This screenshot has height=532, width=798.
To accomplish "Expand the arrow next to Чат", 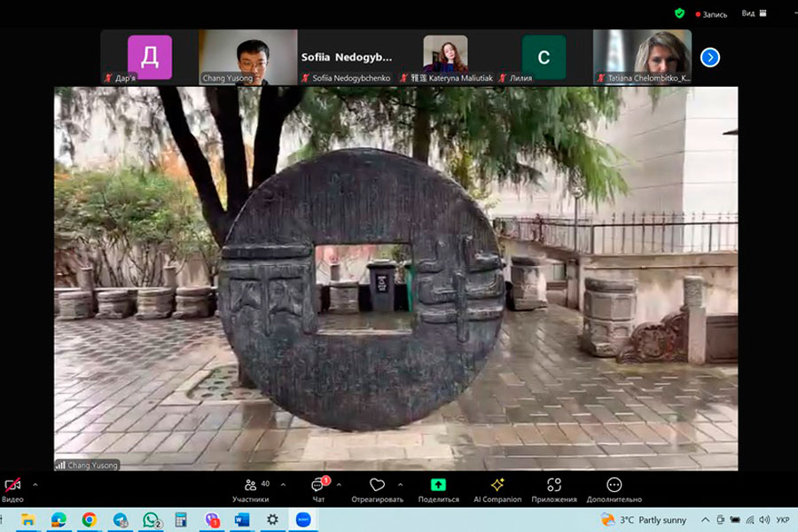I will [x=339, y=485].
